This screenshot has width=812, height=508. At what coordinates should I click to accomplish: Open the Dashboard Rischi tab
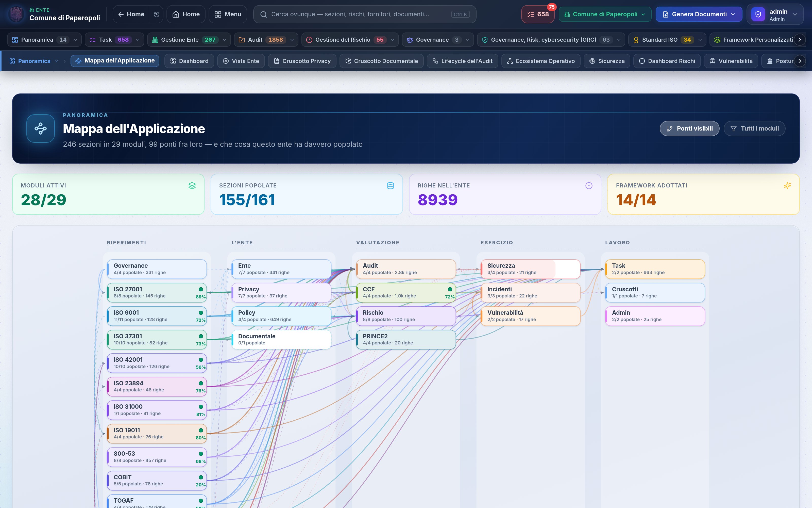[667, 61]
